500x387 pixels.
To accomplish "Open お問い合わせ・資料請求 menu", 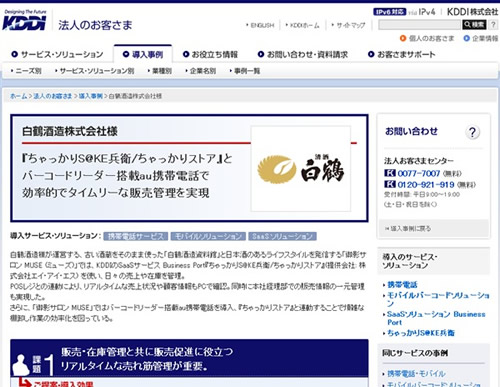I will (303, 54).
